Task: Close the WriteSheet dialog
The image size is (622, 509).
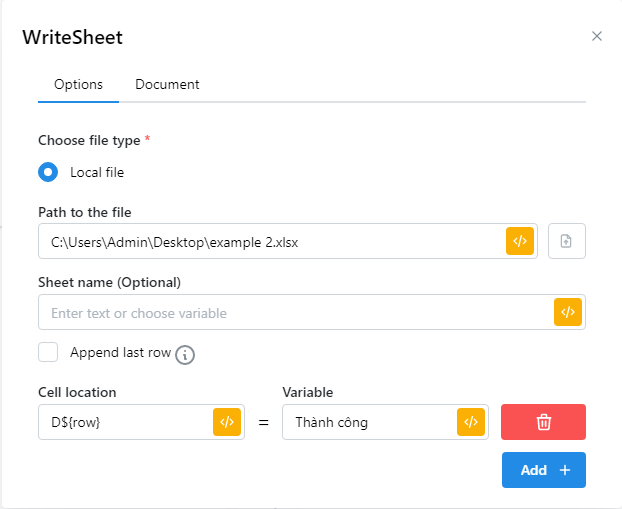Action: point(597,36)
